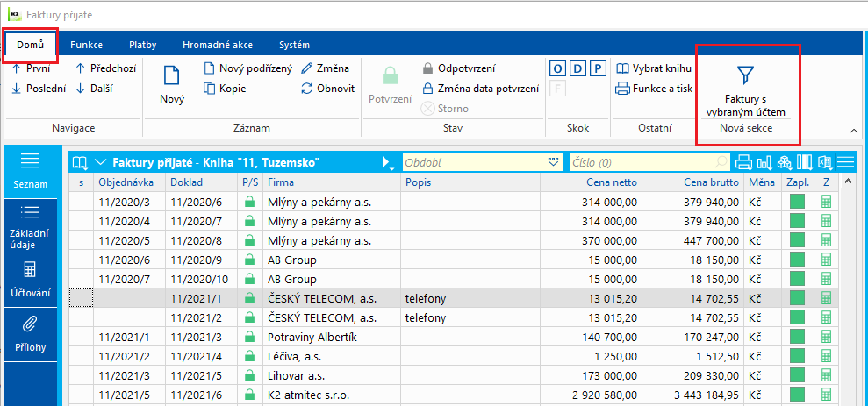Click the Číslo search input field
This screenshot has height=406, width=868.
tap(650, 162)
